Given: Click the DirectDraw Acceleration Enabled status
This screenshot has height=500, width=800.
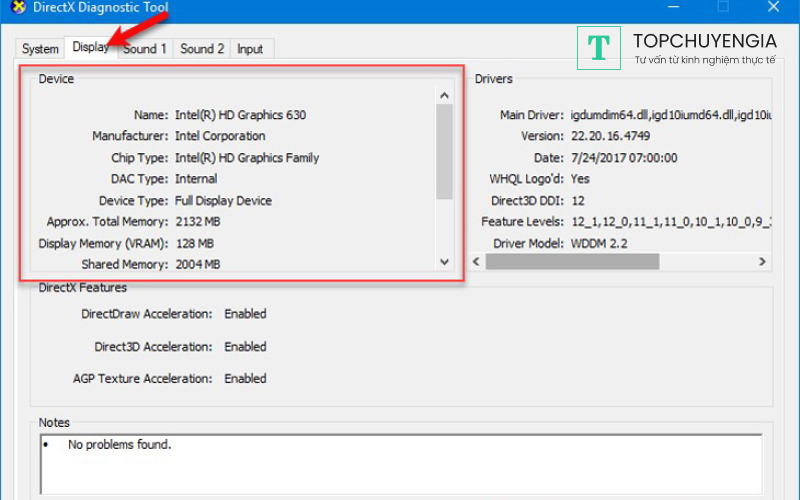Looking at the screenshot, I should [245, 314].
